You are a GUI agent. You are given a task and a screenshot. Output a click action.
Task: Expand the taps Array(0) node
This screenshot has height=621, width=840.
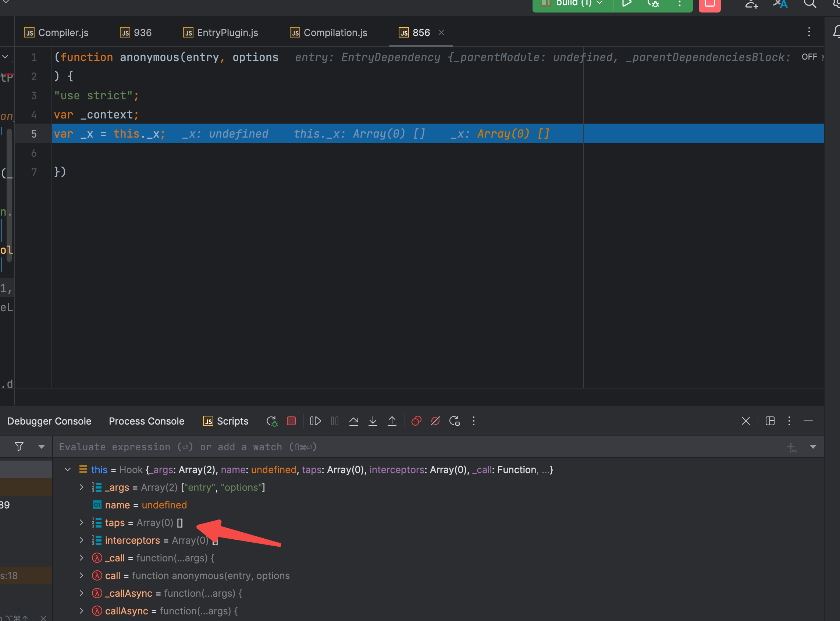click(82, 522)
